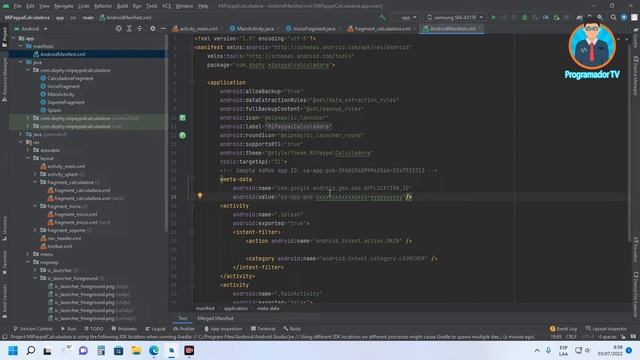This screenshot has height=360, width=640.
Task: Select CalculadoraFragment in the project tree
Action: pyautogui.click(x=70, y=78)
